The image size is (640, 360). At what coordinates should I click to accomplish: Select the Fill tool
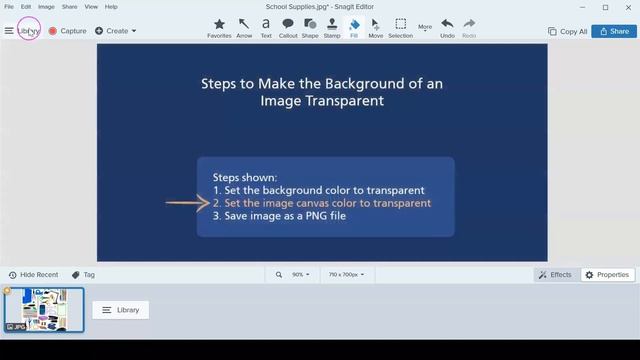[x=354, y=29]
